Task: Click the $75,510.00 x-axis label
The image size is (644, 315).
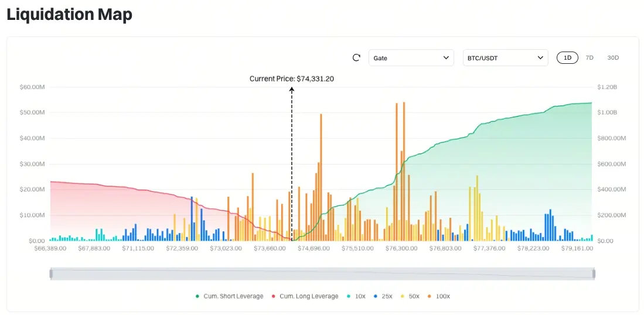Action: pyautogui.click(x=357, y=249)
